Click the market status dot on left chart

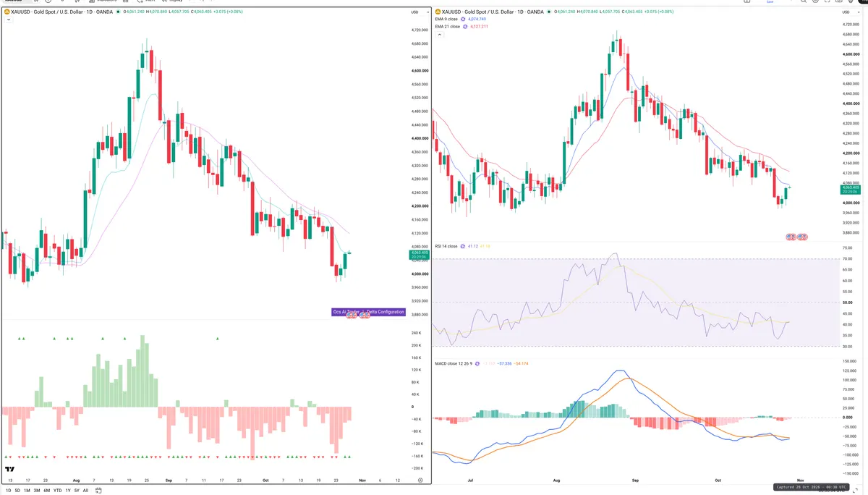click(118, 12)
